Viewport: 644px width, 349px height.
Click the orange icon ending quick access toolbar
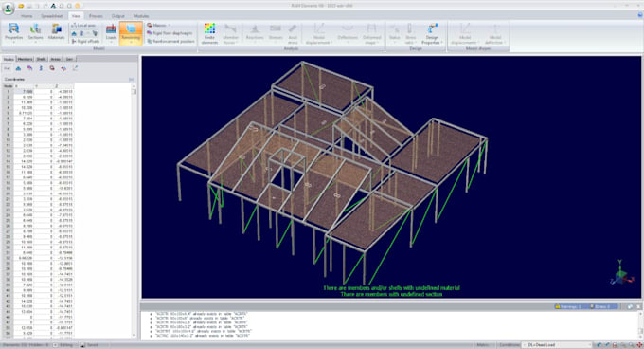point(78,6)
